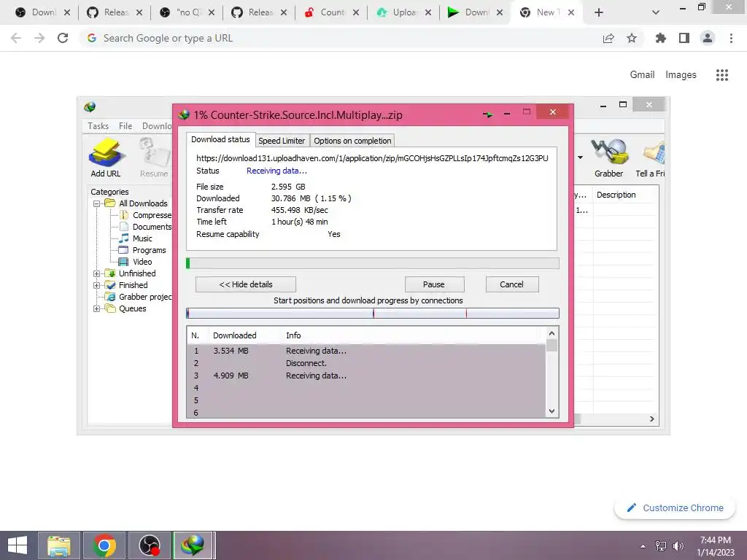Select the Video category icon

123,262
